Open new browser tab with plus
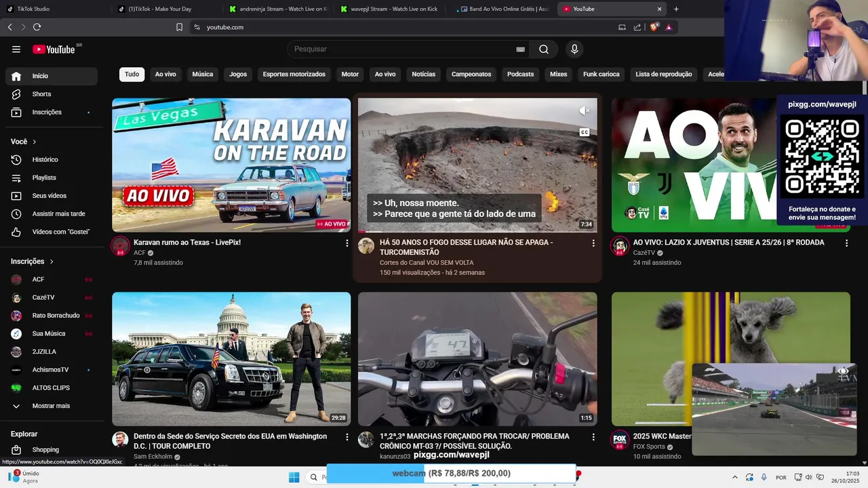This screenshot has width=868, height=488. point(676,9)
